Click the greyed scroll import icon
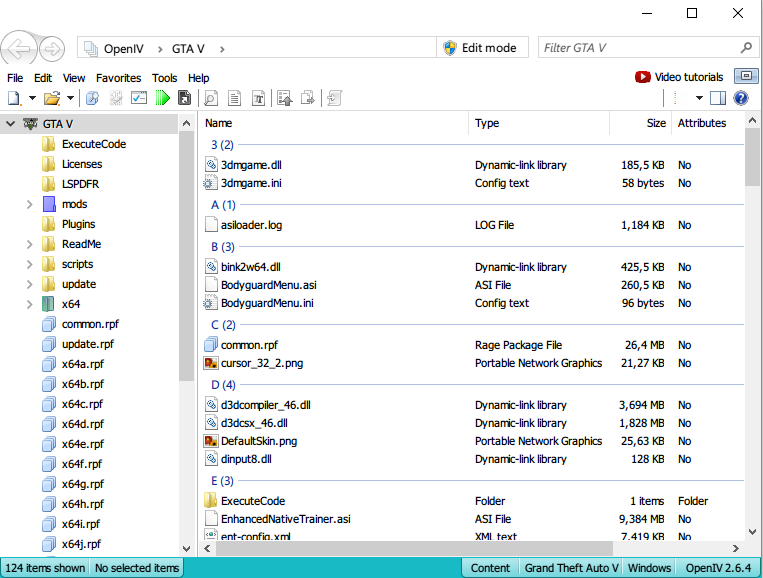Viewport: 763px width, 578px height. [x=335, y=98]
